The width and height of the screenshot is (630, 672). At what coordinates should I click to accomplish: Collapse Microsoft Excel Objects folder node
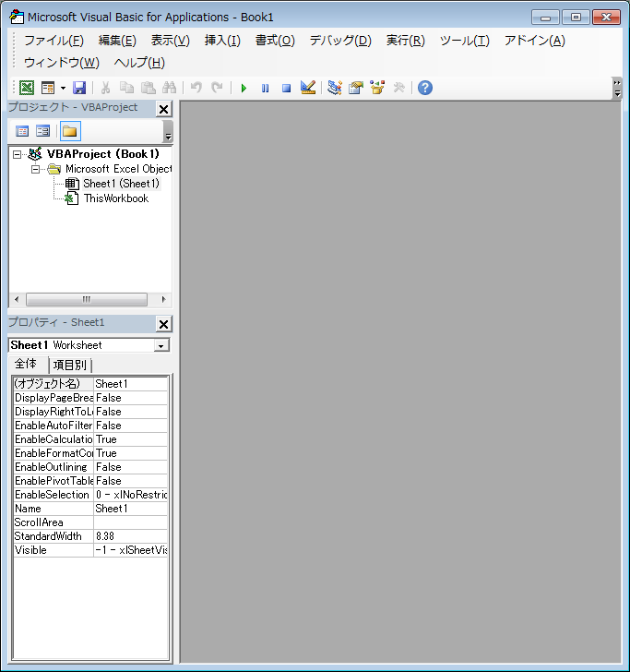[35, 169]
